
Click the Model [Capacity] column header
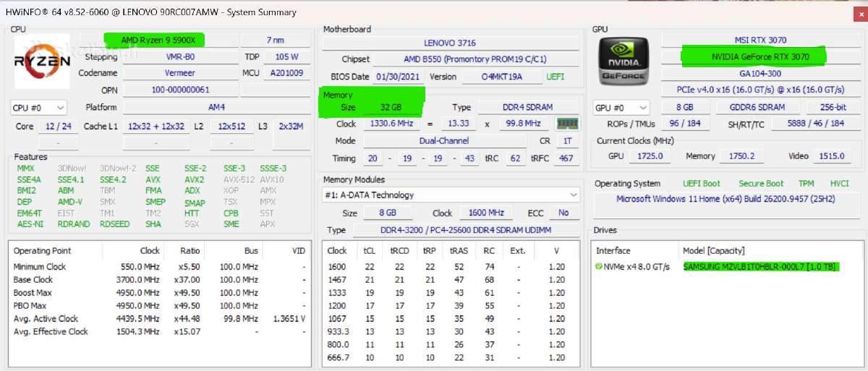tap(714, 250)
